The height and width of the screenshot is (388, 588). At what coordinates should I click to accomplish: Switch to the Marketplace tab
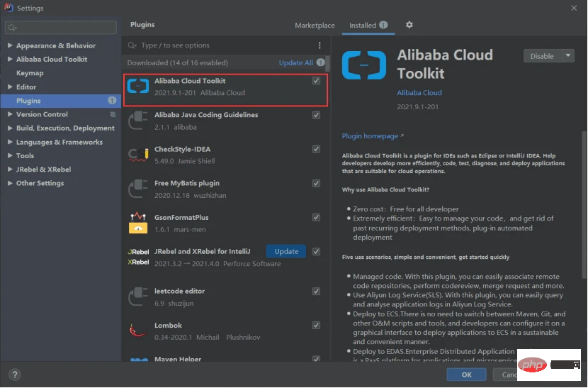[x=315, y=26]
